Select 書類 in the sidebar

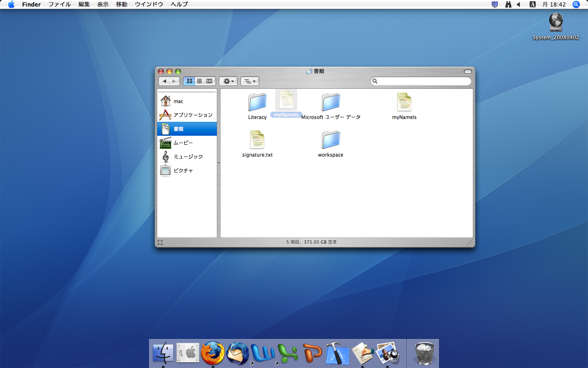pos(187,129)
